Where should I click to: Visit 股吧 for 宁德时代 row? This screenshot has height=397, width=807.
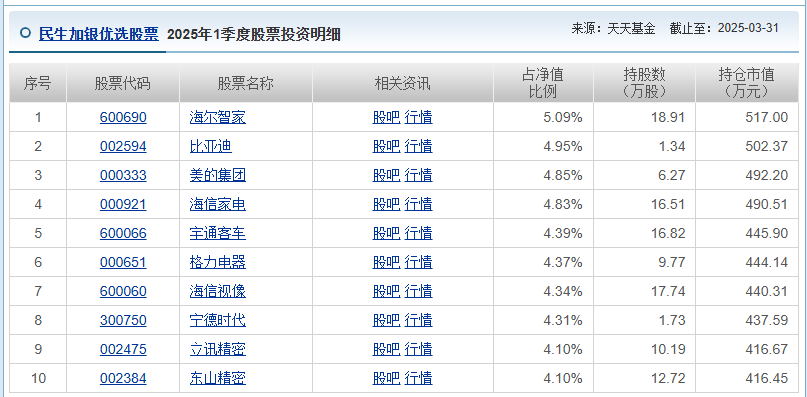pos(386,320)
